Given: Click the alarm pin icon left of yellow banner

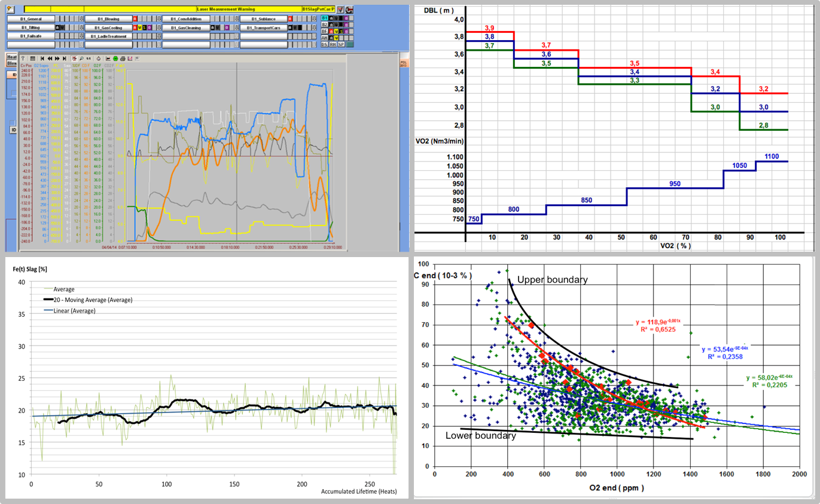Looking at the screenshot, I should (11, 10).
